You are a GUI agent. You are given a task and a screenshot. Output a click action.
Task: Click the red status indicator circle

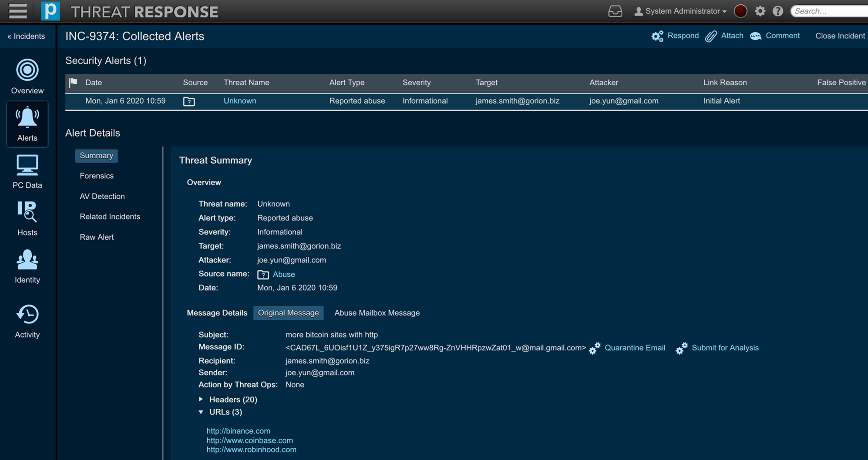740,11
